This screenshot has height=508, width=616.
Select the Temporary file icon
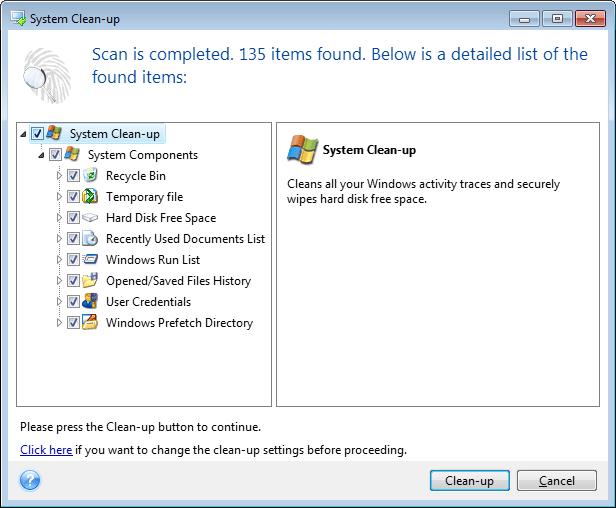[x=90, y=197]
